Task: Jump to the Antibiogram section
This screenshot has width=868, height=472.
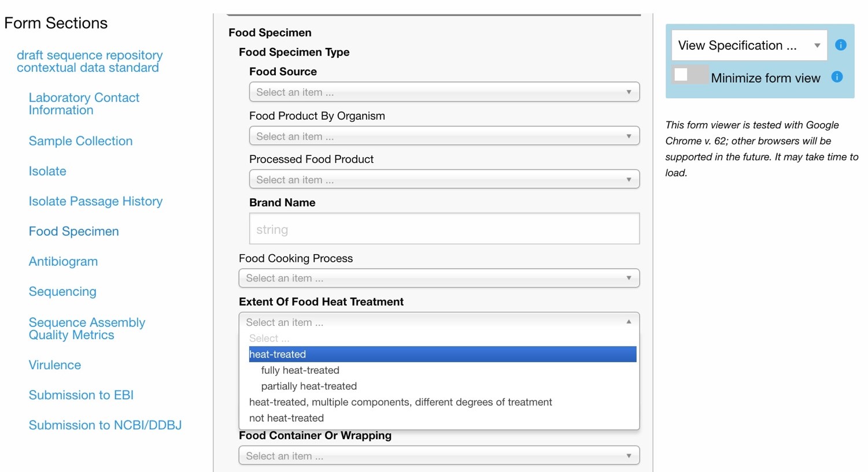Action: click(x=63, y=261)
